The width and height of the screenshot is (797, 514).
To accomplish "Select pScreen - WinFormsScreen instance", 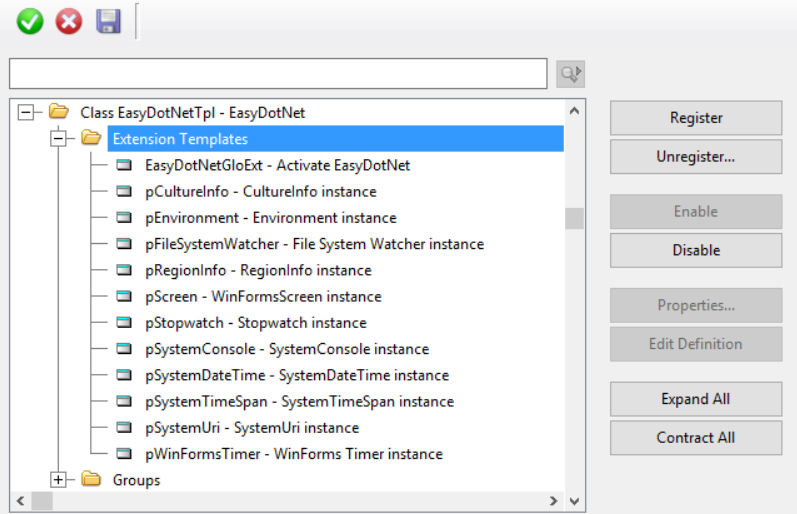I will [263, 296].
